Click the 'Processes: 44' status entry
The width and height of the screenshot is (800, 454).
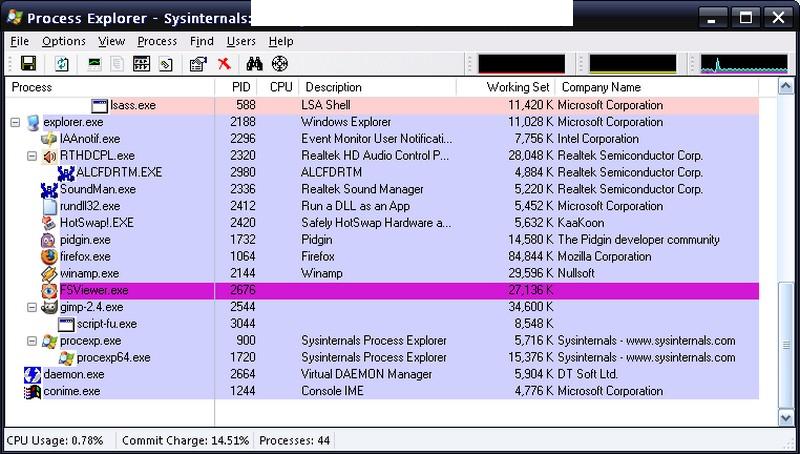coord(294,441)
